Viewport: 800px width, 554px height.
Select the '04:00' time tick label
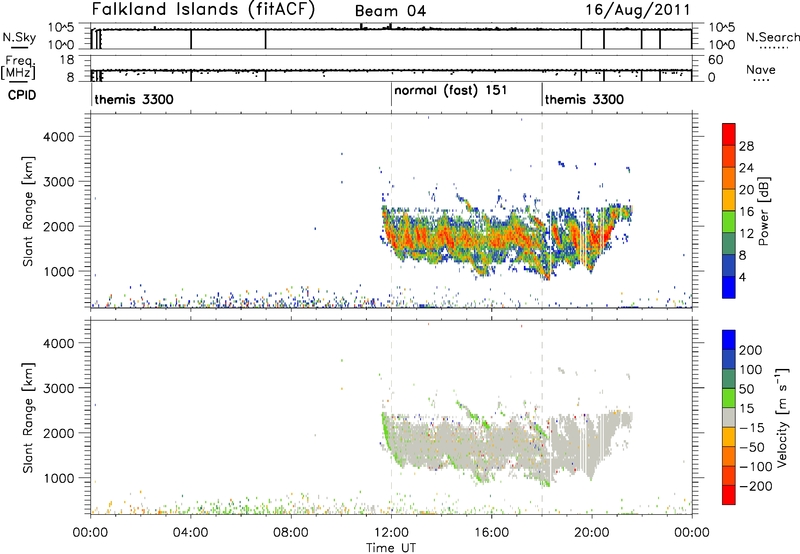click(190, 533)
